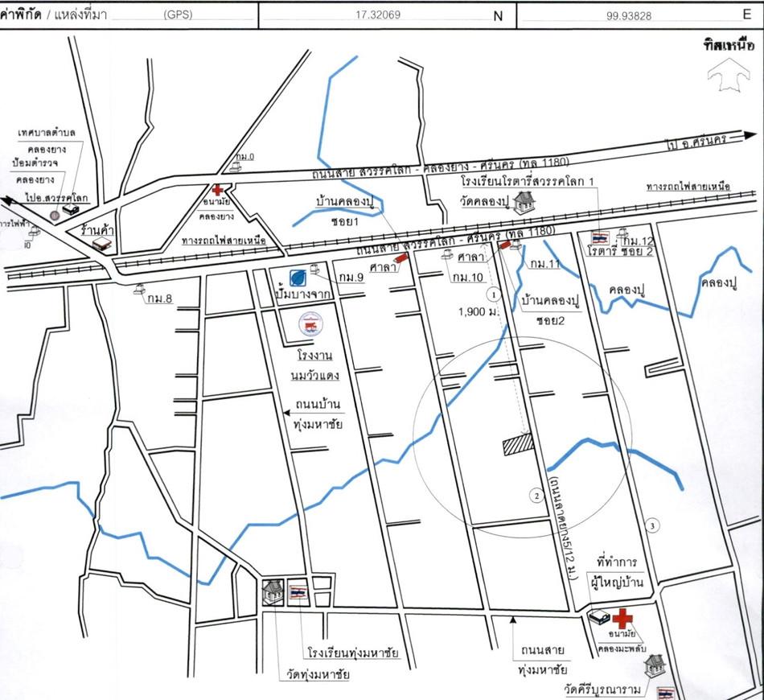This screenshot has width=764, height=700.
Task: Click the red ศาลา marker near กม.9
Action: coord(402,258)
